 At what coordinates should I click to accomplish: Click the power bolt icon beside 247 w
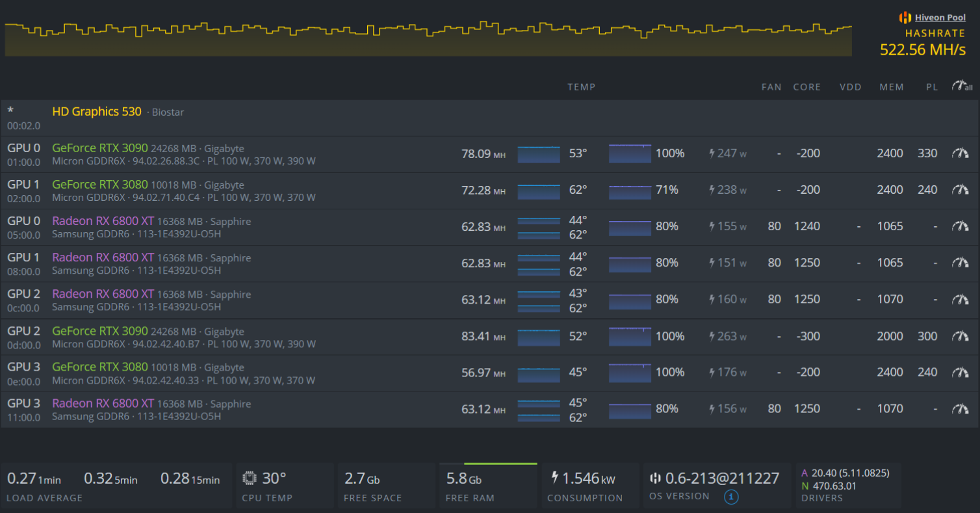pyautogui.click(x=712, y=153)
